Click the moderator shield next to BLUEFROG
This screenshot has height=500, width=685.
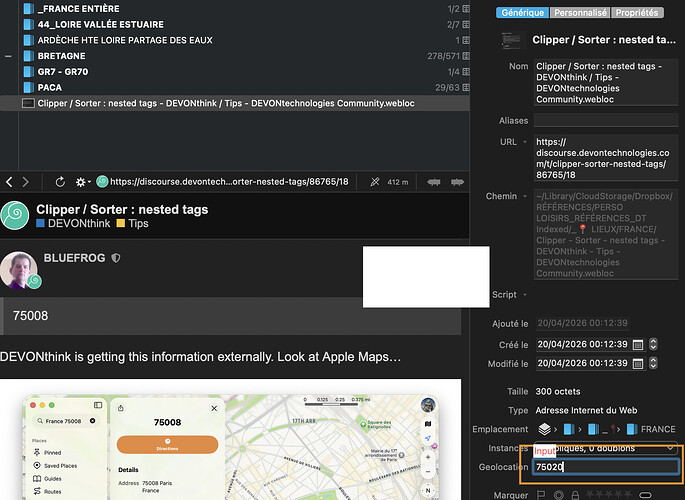click(x=116, y=258)
